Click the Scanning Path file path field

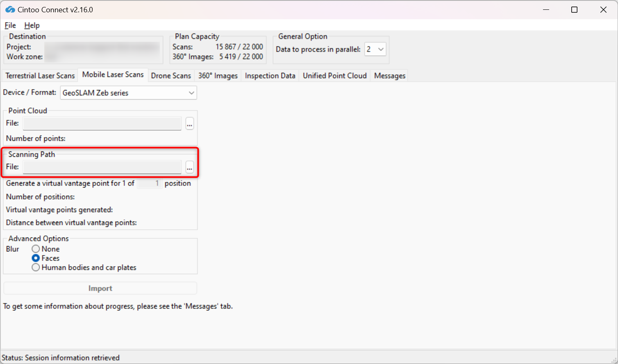tap(102, 167)
